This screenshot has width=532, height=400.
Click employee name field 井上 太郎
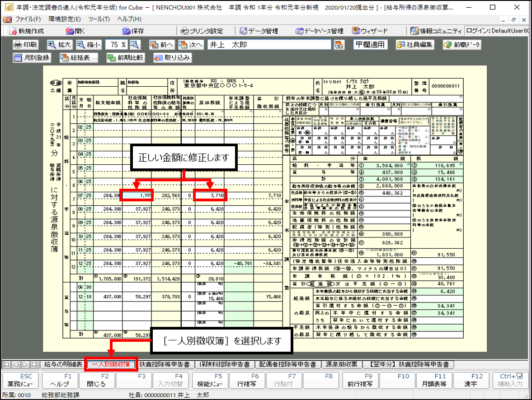point(269,44)
